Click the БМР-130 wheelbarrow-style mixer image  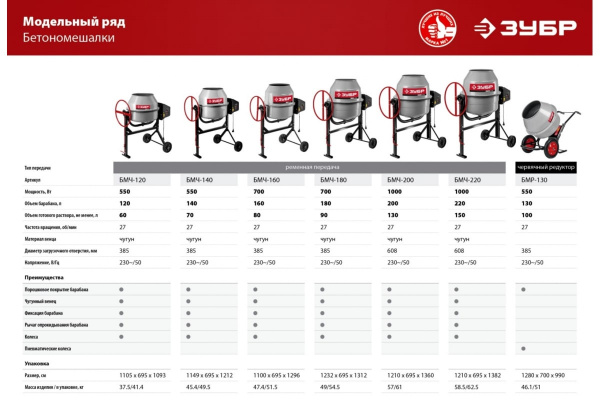[549, 129]
